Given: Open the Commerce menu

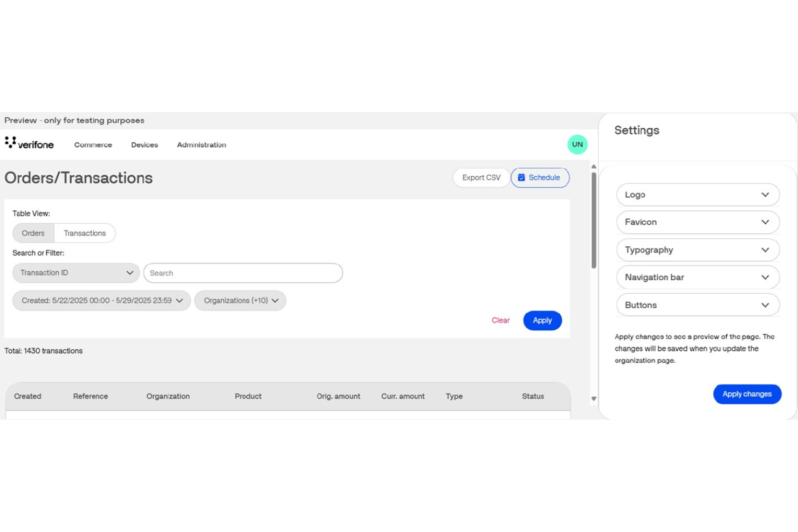Looking at the screenshot, I should [x=93, y=145].
